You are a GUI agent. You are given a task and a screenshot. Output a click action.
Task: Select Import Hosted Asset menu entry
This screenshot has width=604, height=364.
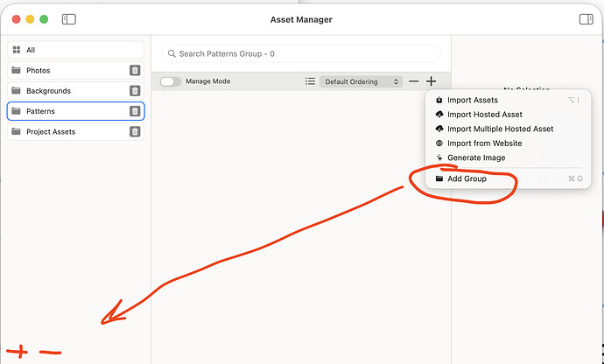click(x=484, y=115)
